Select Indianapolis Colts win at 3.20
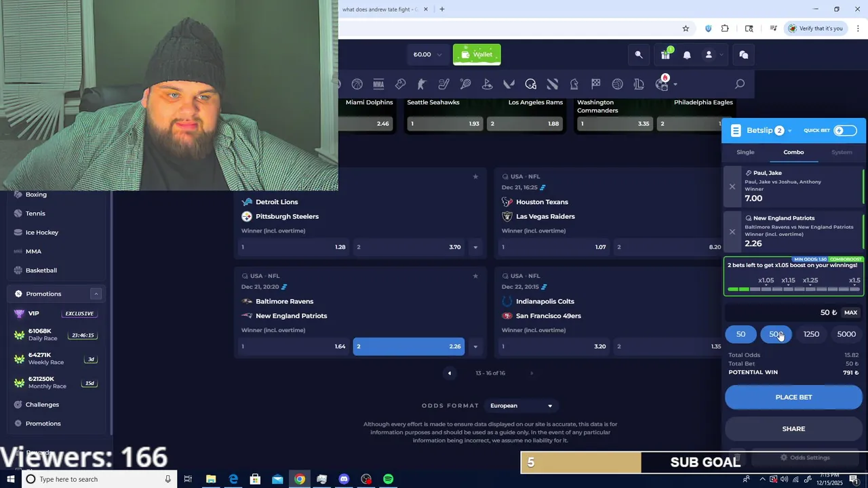Screen dimensions: 868x488 coord(553,346)
